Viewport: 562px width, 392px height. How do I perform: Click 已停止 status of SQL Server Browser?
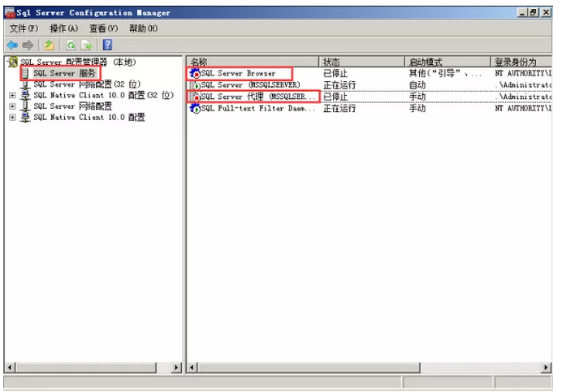coord(335,73)
